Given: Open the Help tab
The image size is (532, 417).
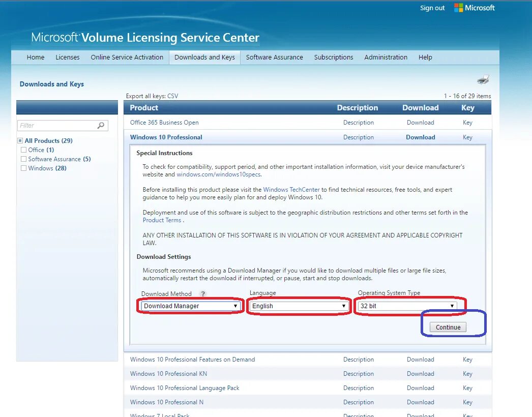Looking at the screenshot, I should coord(425,57).
